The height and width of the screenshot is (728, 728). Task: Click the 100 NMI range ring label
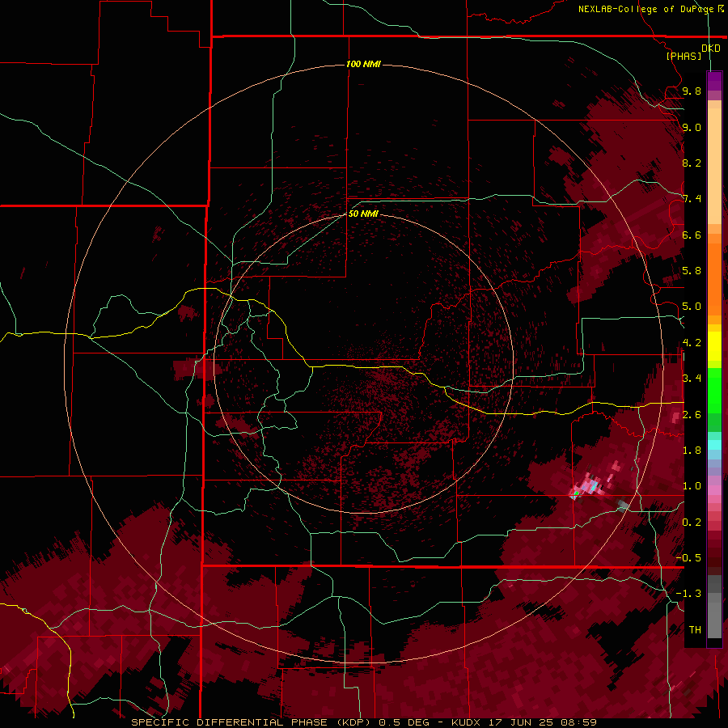click(x=363, y=64)
